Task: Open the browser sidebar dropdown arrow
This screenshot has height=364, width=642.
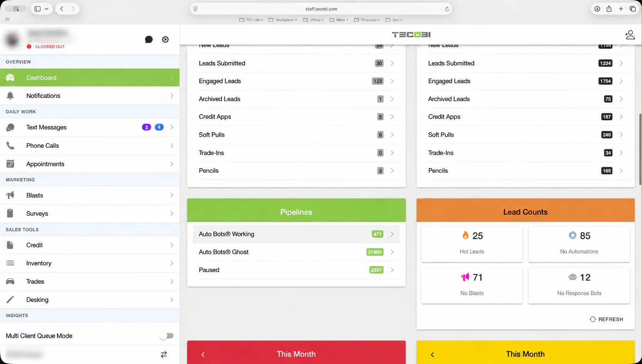Action: click(47, 9)
